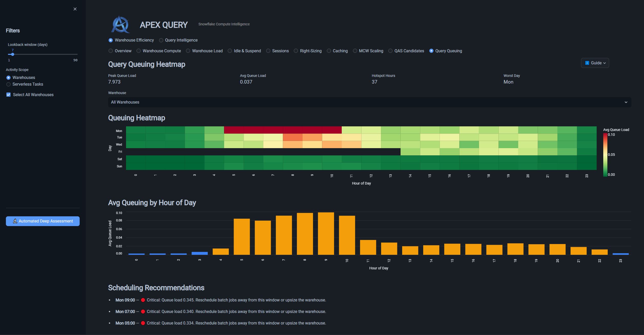
Task: Switch to the Overview view
Action: pyautogui.click(x=120, y=51)
